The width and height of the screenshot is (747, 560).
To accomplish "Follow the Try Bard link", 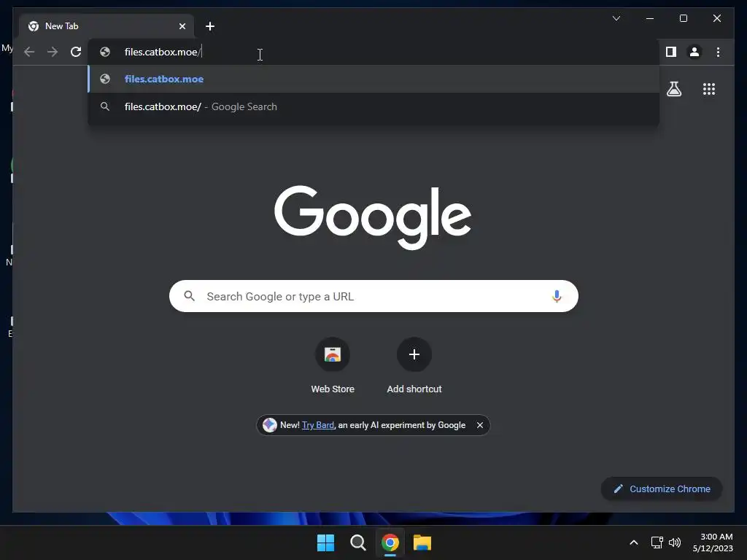I will (x=318, y=425).
